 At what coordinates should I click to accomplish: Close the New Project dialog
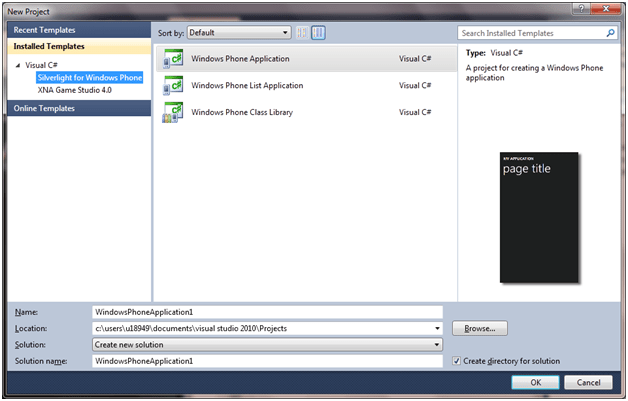pyautogui.click(x=607, y=8)
